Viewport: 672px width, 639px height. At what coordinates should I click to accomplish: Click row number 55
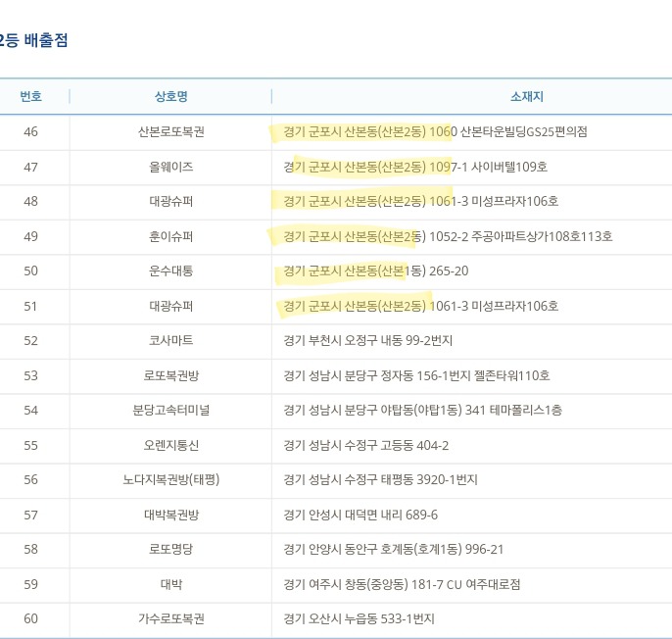31,445
